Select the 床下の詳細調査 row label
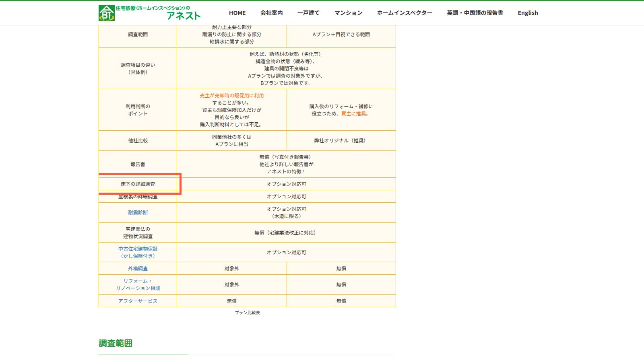 point(138,184)
